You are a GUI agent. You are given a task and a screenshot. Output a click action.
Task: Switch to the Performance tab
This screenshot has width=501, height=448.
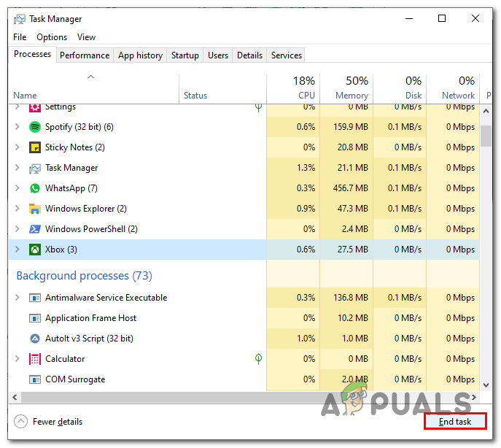tap(85, 55)
